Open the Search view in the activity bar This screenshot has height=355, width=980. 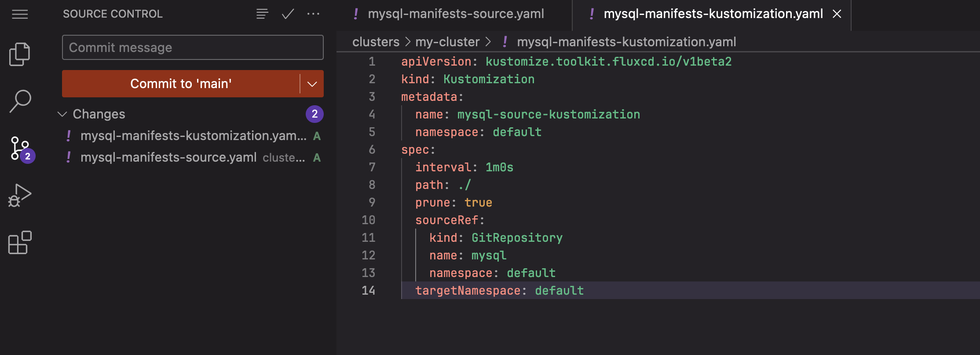tap(20, 101)
